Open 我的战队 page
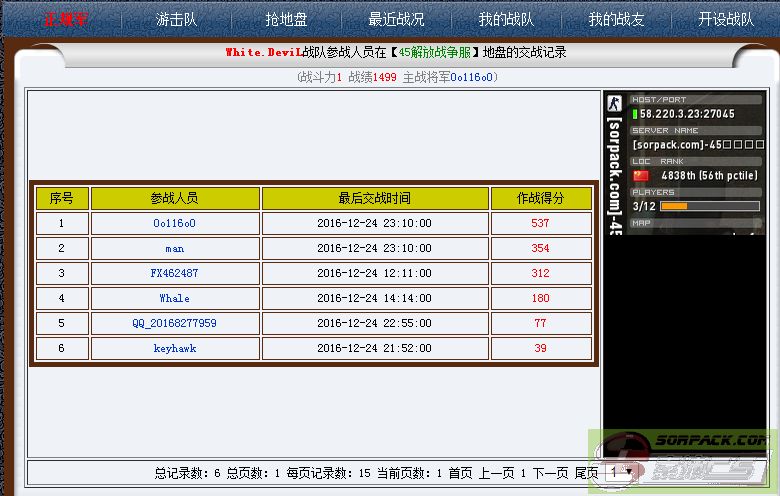 coord(506,19)
